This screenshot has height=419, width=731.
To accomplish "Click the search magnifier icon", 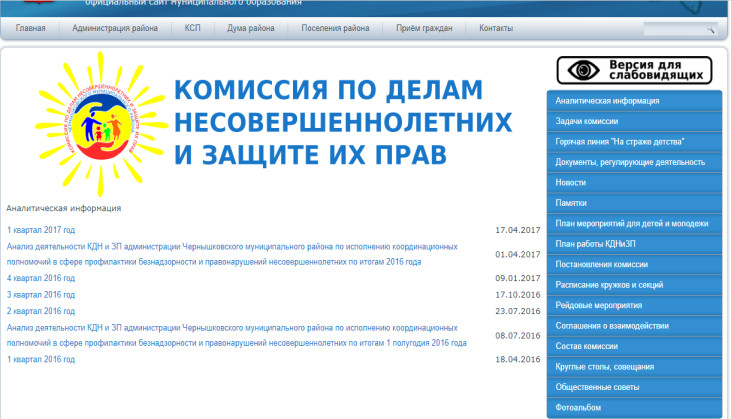I will [710, 29].
